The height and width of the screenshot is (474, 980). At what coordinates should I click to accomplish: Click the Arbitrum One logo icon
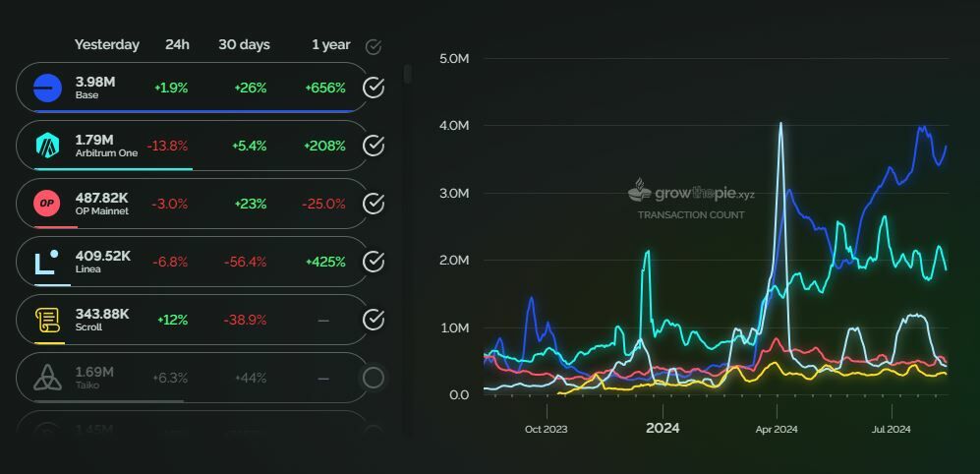pos(47,146)
